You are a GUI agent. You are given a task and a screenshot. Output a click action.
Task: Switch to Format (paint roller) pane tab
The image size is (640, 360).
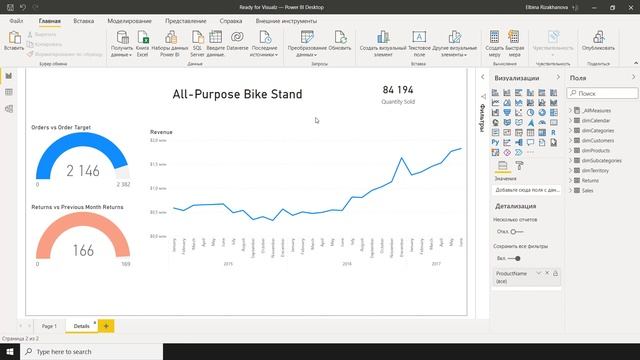click(519, 165)
